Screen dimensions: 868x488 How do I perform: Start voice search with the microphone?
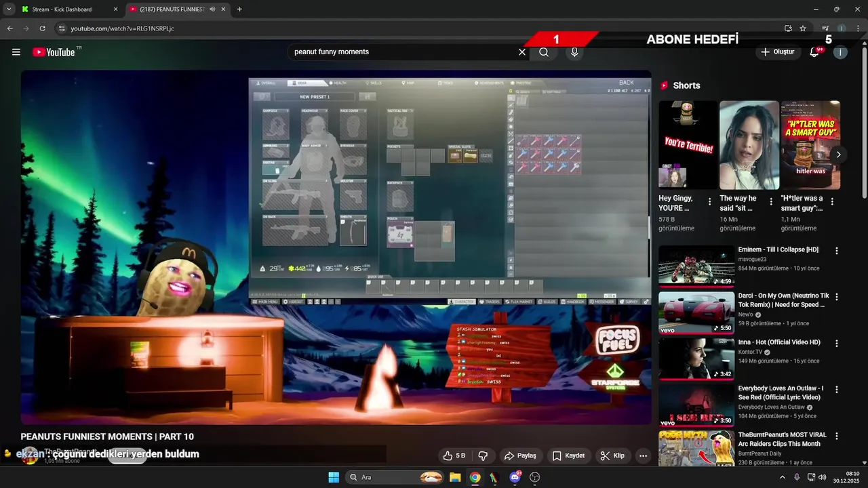click(x=574, y=52)
